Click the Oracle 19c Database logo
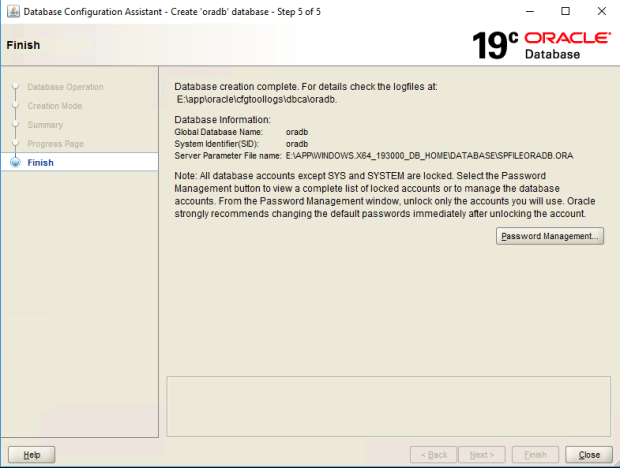The image size is (620, 468). pos(542,45)
